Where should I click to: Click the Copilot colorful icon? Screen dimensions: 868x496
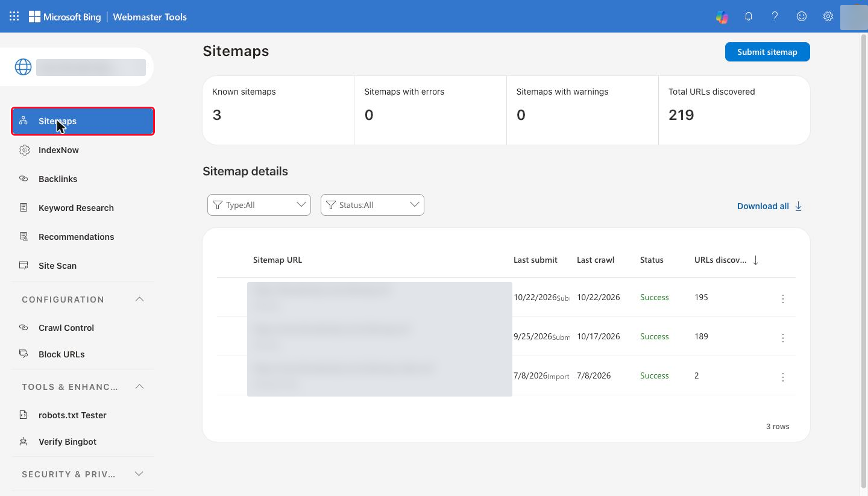pyautogui.click(x=722, y=17)
